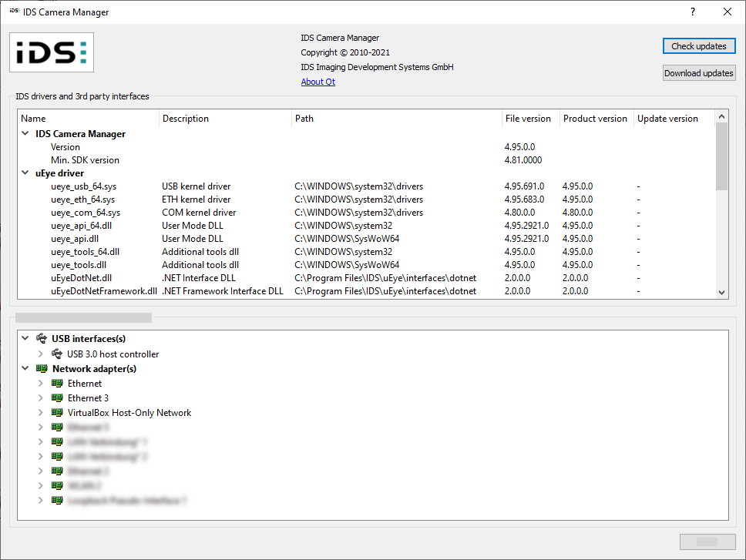The width and height of the screenshot is (746, 560).
Task: Click the VirtualBox Host-Only Network adapter icon
Action: point(57,413)
